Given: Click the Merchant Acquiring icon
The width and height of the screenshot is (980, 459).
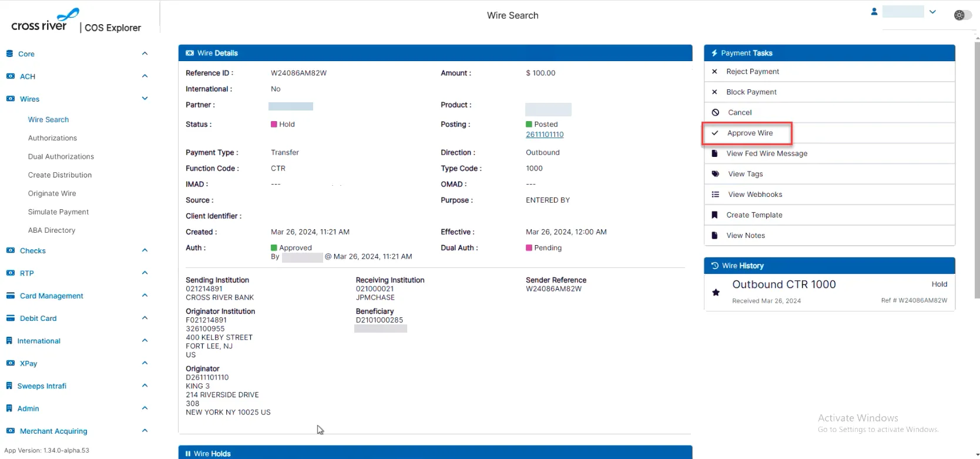Looking at the screenshot, I should (11, 431).
